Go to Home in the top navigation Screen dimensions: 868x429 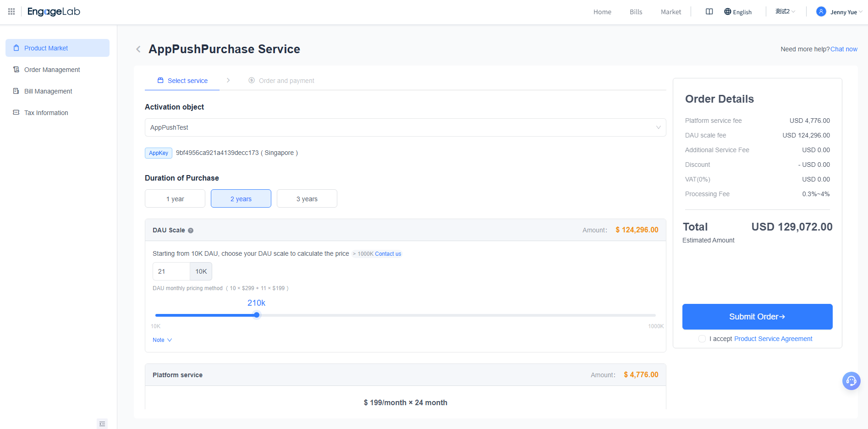pos(602,12)
